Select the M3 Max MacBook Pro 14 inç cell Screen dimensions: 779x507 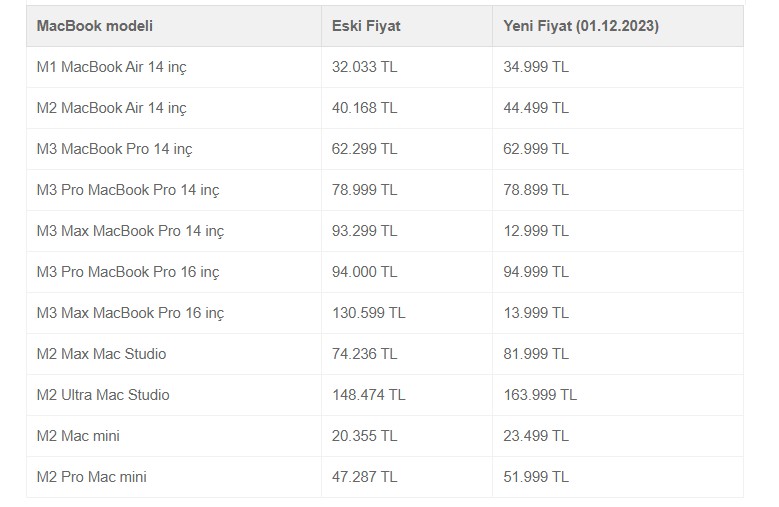point(174,231)
